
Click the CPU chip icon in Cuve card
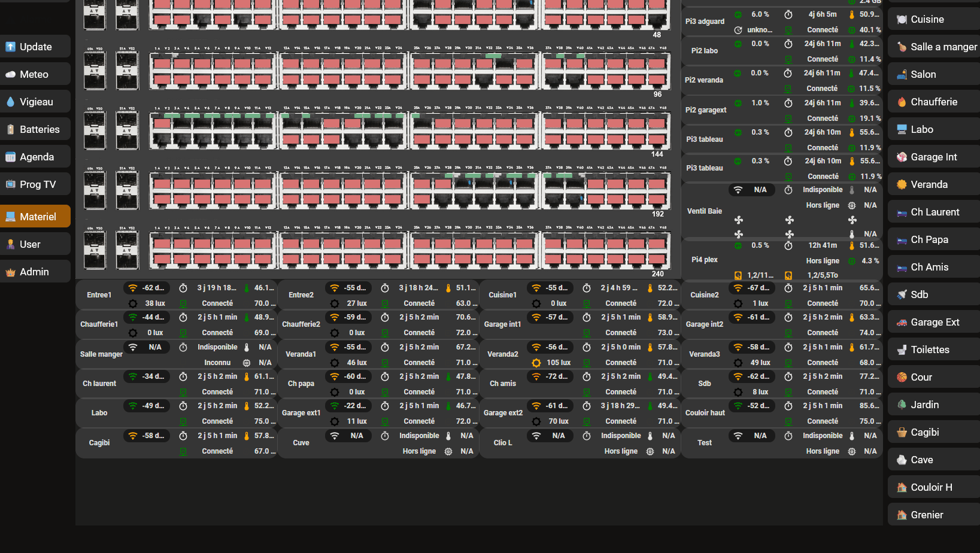[448, 451]
